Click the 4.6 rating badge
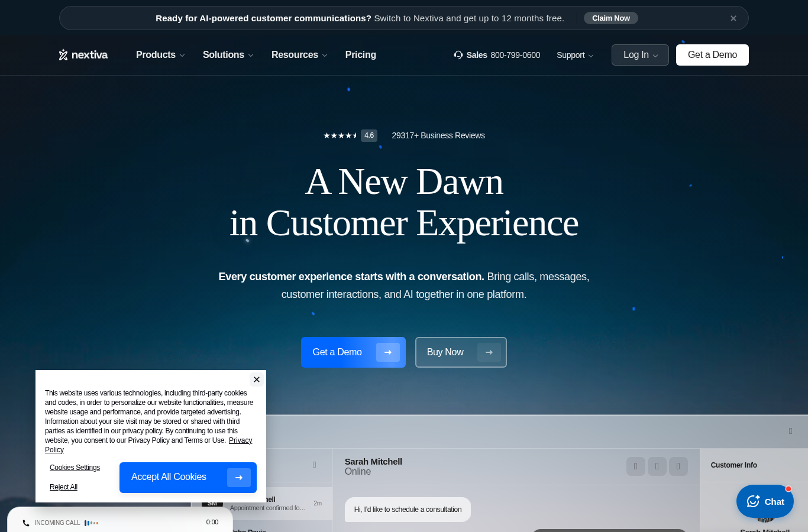The height and width of the screenshot is (532, 808). point(369,135)
